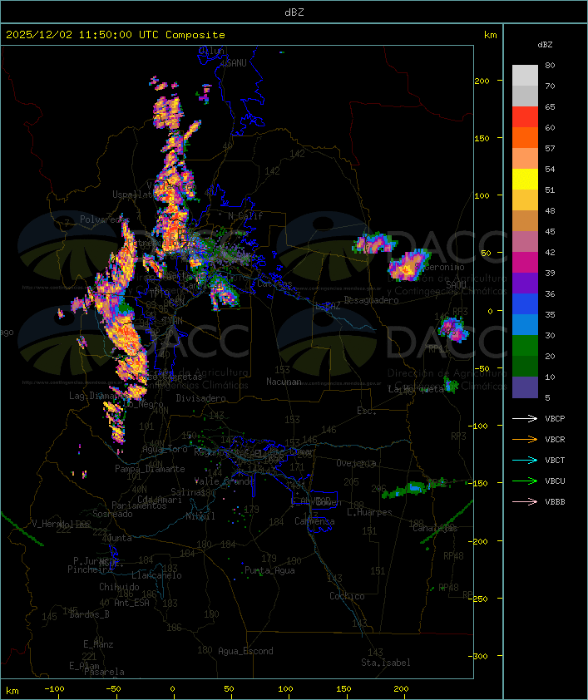Click the pink VBBB arrow in legend
Screen dimensions: 588x700
(525, 501)
